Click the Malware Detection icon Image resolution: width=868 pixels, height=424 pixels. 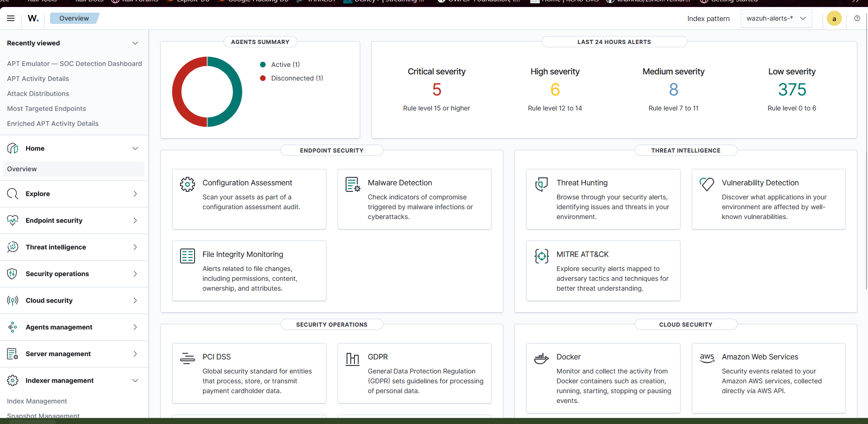point(353,184)
